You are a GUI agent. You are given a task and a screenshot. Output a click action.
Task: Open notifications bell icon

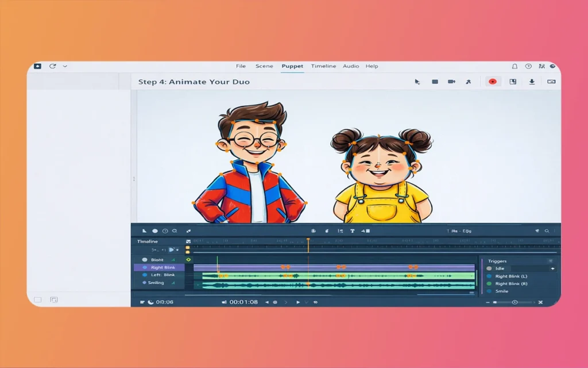(x=514, y=66)
